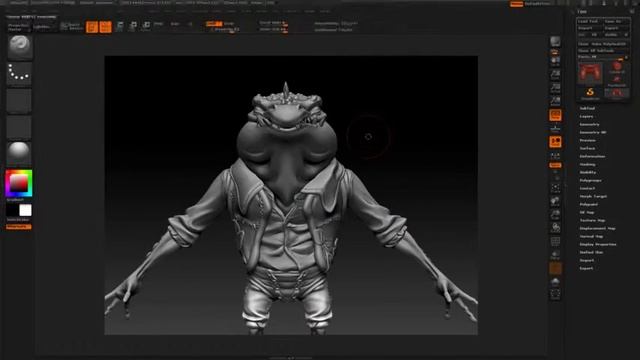Screen dimensions: 640x360
Task: Click the Scroll canvas icon
Action: [555, 61]
